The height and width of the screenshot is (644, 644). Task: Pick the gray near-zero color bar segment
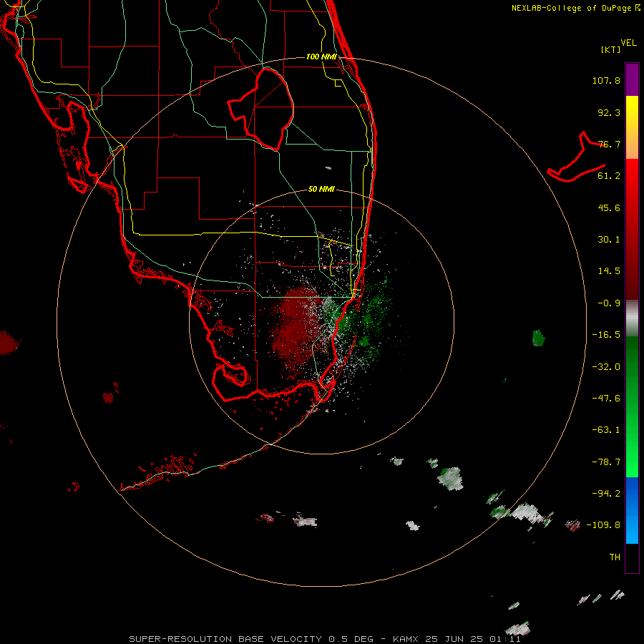tap(632, 318)
